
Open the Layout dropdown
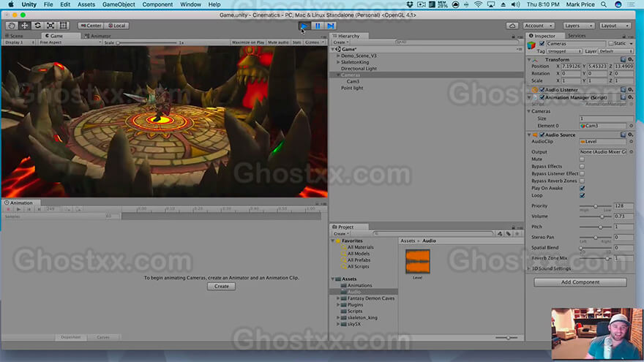(x=615, y=26)
